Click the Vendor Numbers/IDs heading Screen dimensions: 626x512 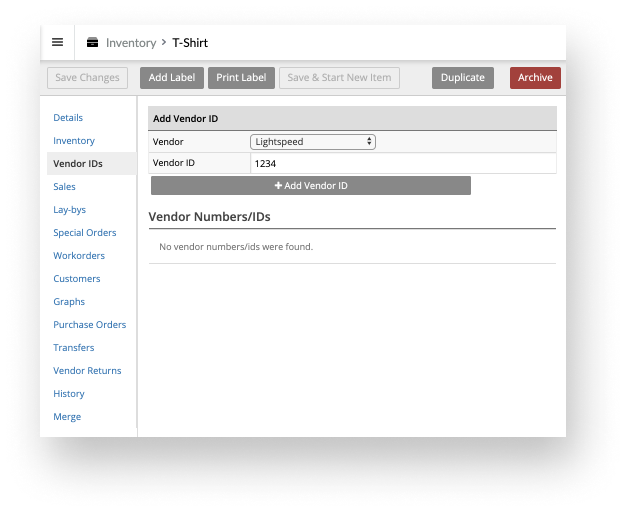(x=209, y=216)
